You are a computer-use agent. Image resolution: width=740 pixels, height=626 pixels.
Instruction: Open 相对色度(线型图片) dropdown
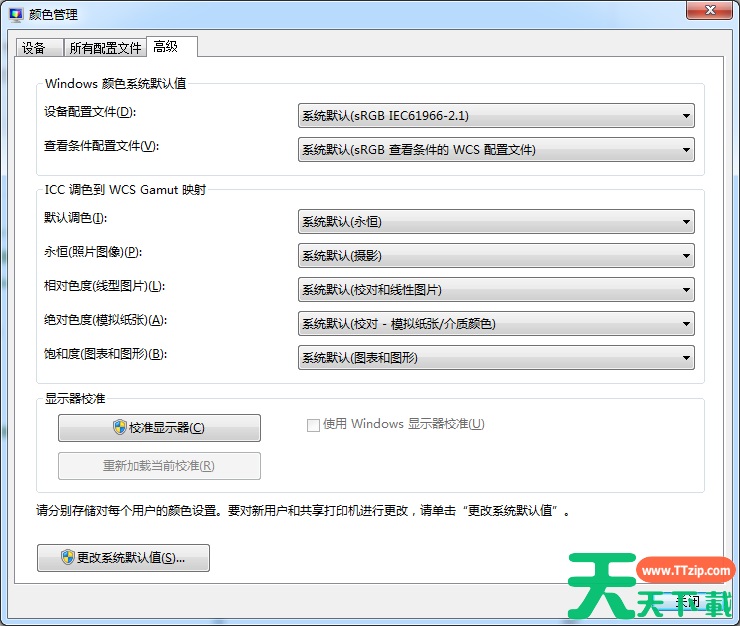point(496,289)
